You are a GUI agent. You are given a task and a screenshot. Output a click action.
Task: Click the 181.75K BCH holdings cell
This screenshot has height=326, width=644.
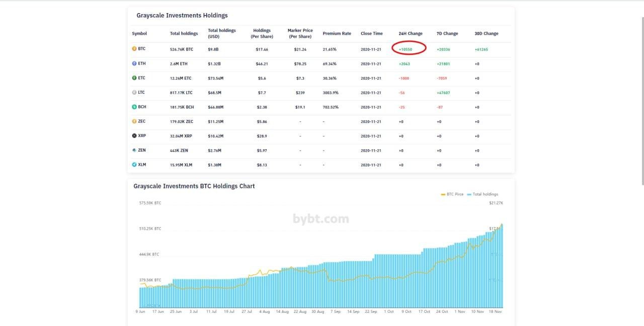[182, 107]
